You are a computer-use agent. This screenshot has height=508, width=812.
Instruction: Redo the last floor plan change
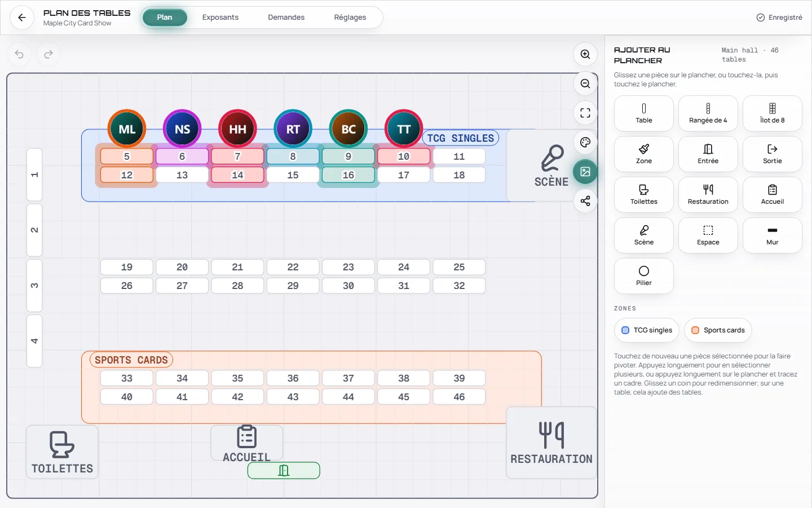click(x=48, y=54)
